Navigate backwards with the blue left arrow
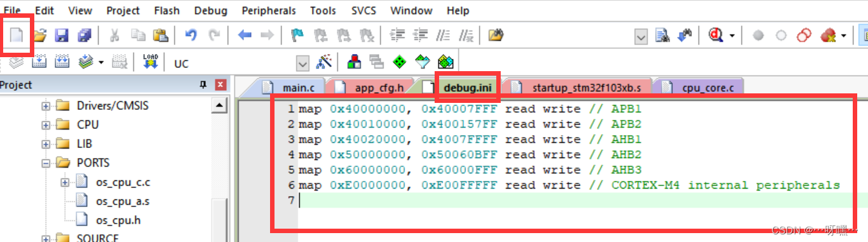 [245, 36]
